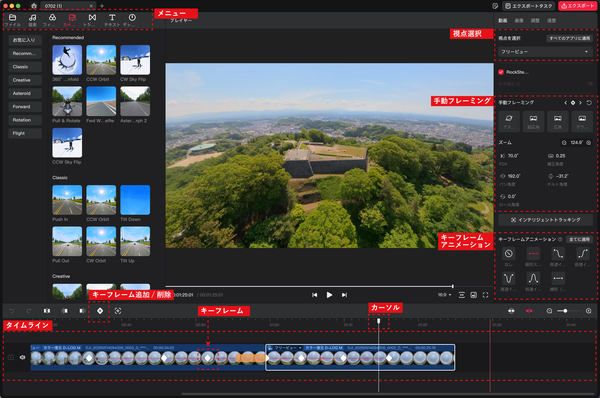Increase zoom with the plus icon
This screenshot has height=398, width=600.
[x=589, y=142]
